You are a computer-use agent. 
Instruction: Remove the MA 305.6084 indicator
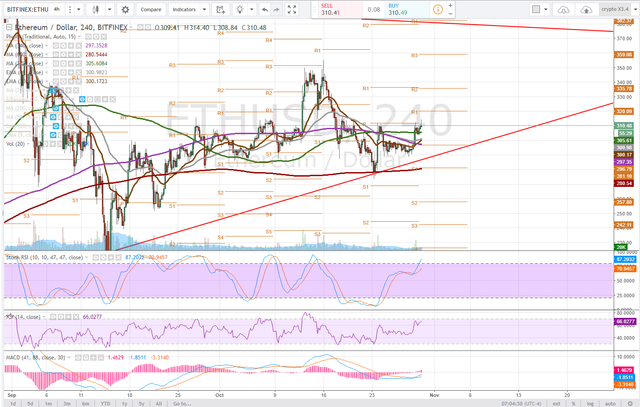pos(78,64)
